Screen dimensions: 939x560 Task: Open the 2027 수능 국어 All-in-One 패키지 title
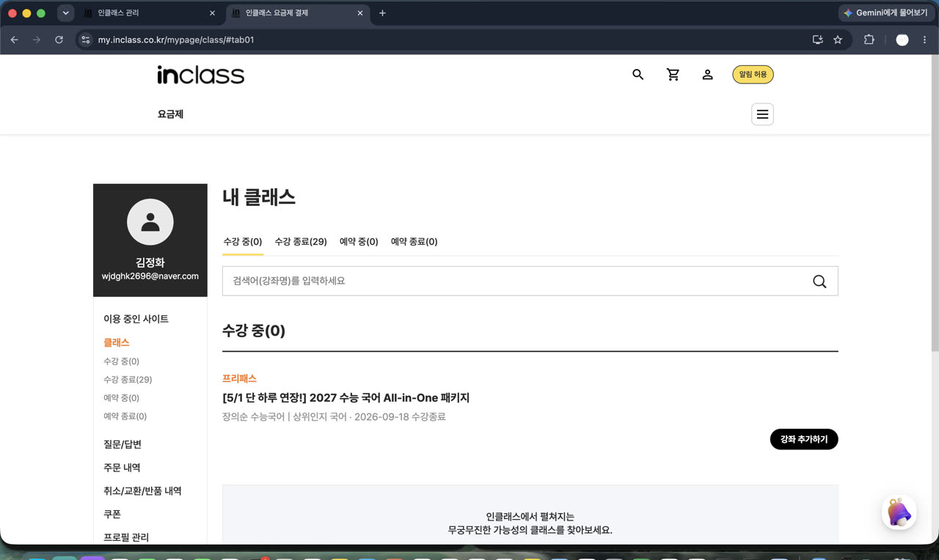[346, 398]
